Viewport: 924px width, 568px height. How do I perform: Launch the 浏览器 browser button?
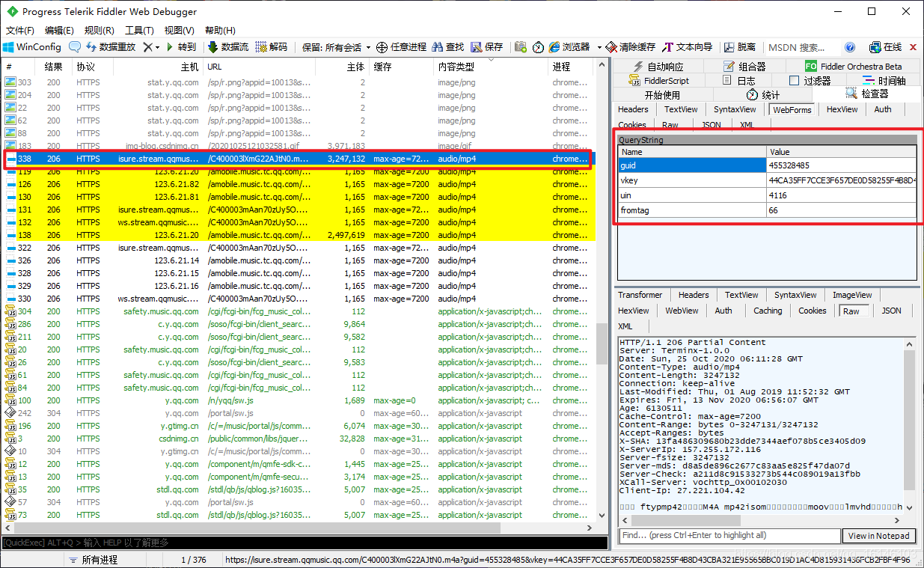(569, 46)
